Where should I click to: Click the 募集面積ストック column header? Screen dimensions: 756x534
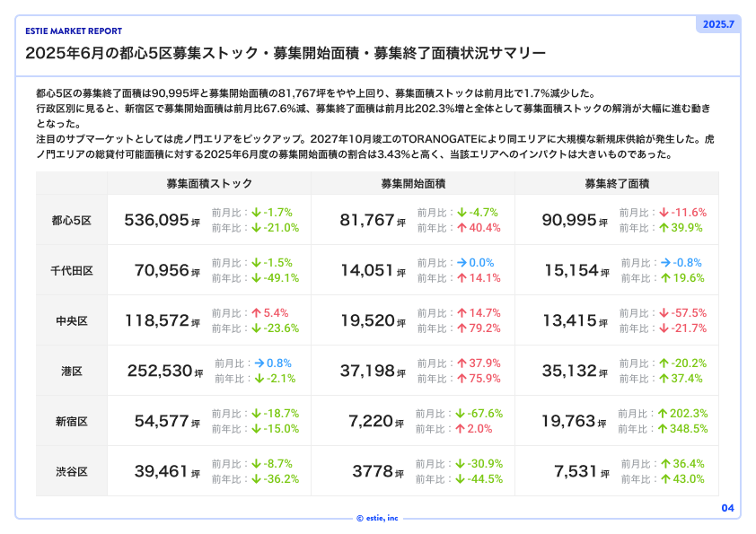209,184
